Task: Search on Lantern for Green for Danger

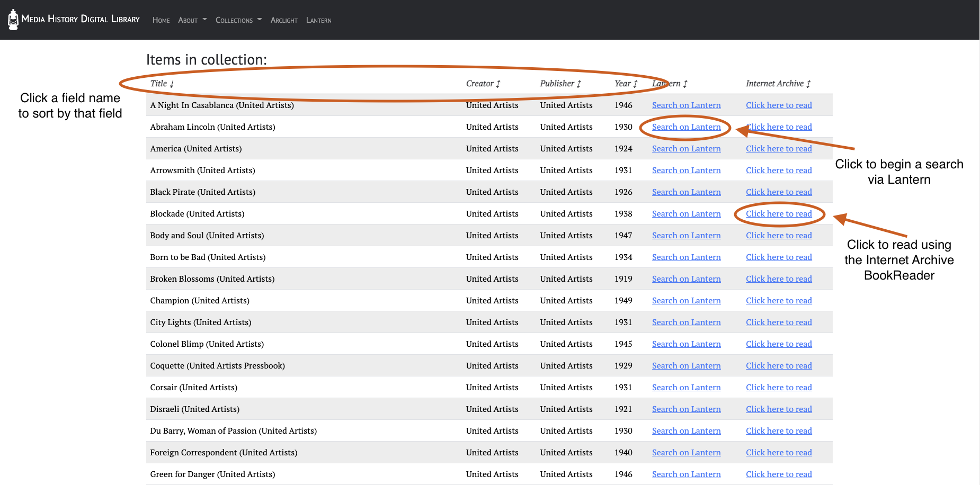Action: [686, 474]
